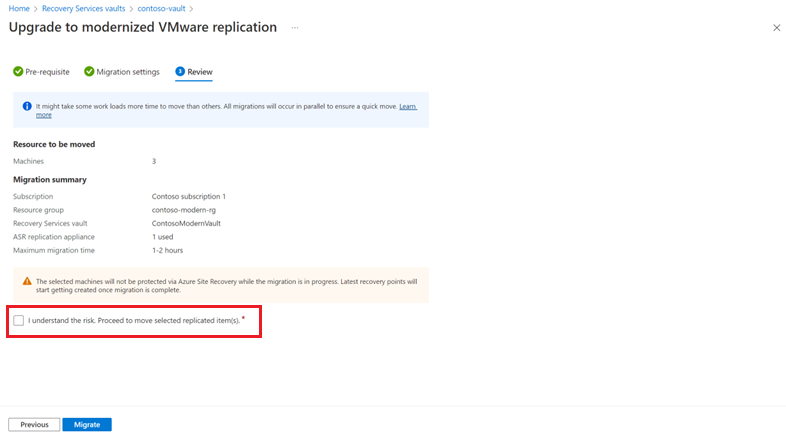Image resolution: width=786 pixels, height=439 pixels.
Task: Click the green check icon beside Pre-requisite
Action: pyautogui.click(x=18, y=72)
